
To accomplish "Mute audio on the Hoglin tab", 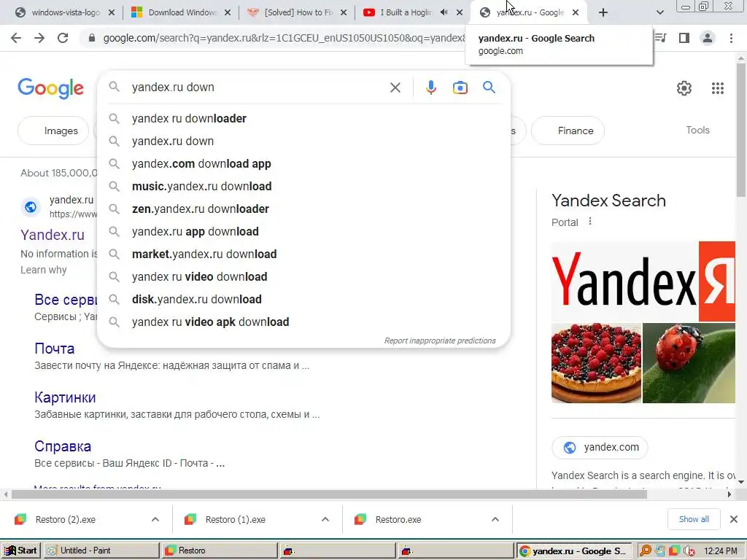I will tap(444, 12).
